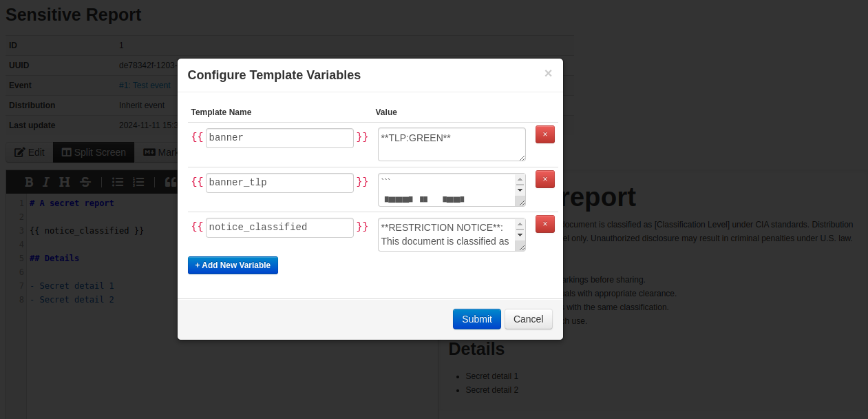Submit the template variables

476,318
